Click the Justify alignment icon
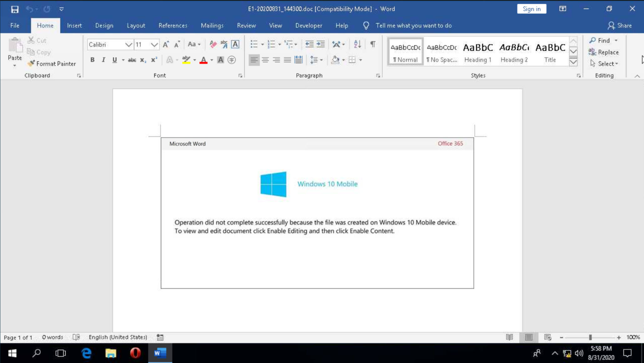644x363 pixels. coord(287,60)
